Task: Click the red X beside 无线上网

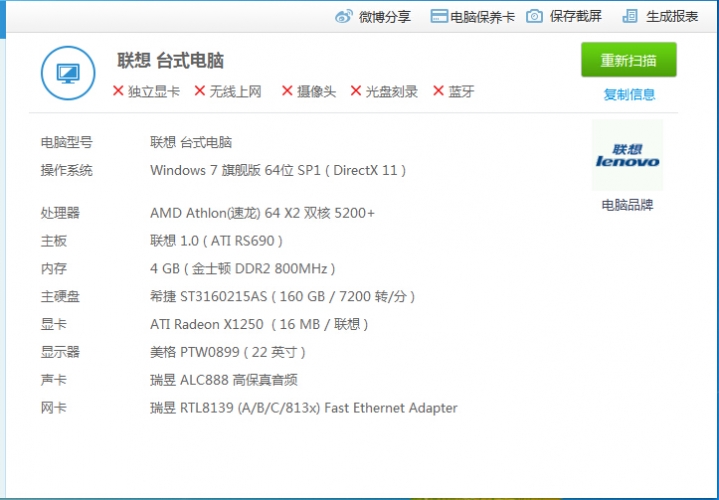Action: [x=199, y=91]
